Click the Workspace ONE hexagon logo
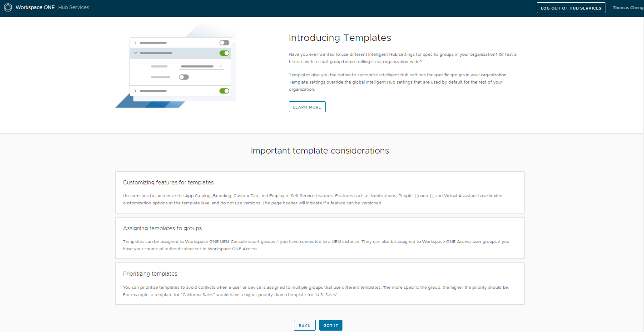Viewport: 644px width, 332px height. (8, 8)
